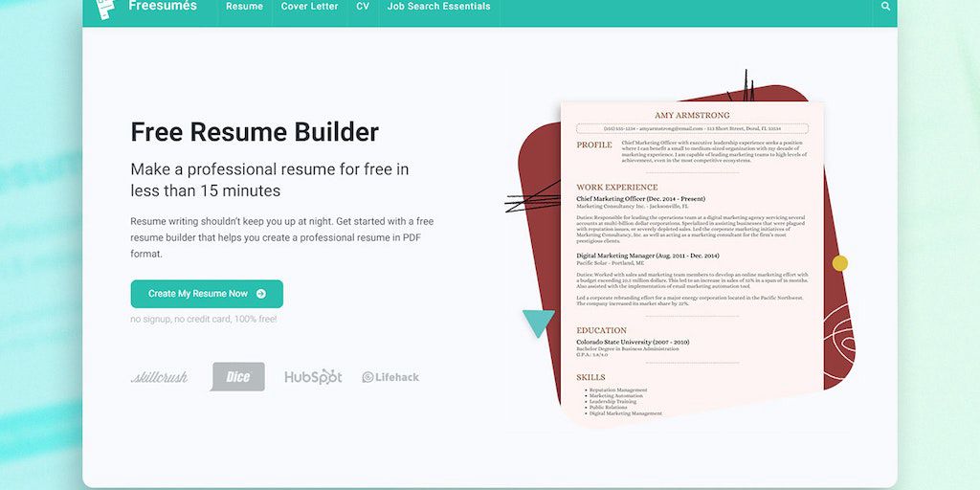Click the WORK EXPERIENCE heading in resume
Screen dimensions: 980x490
[x=617, y=187]
